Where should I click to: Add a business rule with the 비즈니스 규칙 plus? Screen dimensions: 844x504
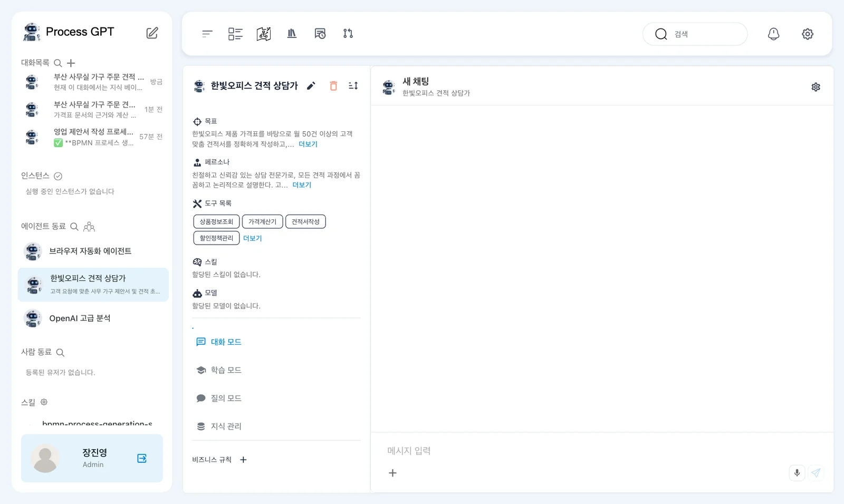pos(243,460)
